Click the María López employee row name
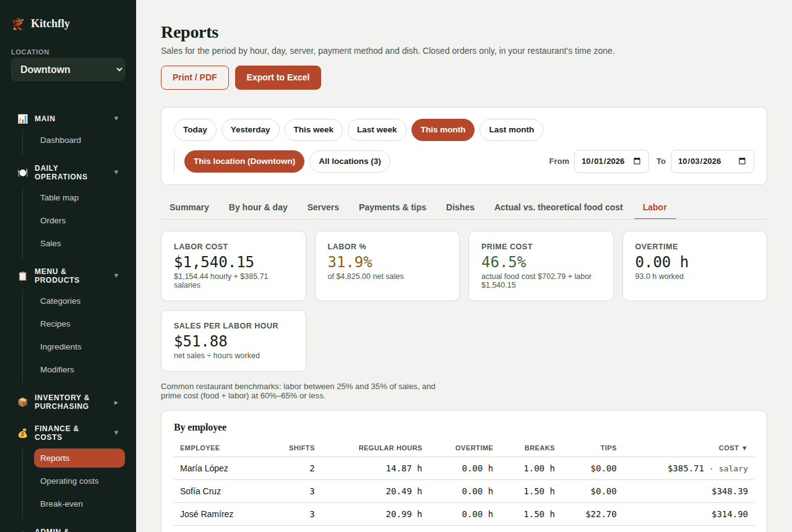Screen dimensions: 792x532 point(204,469)
